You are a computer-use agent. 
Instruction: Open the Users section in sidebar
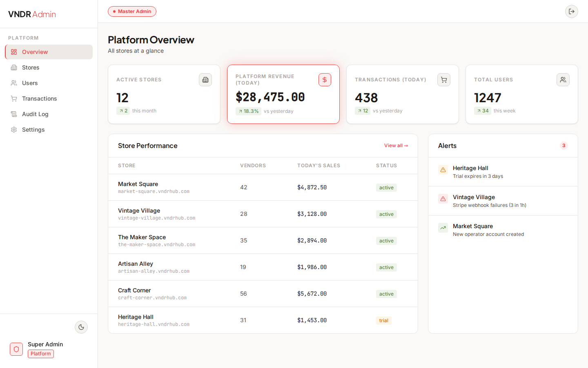coord(29,83)
